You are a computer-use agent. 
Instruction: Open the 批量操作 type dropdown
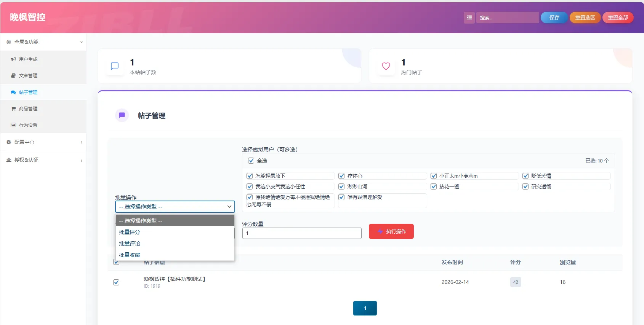tap(175, 207)
